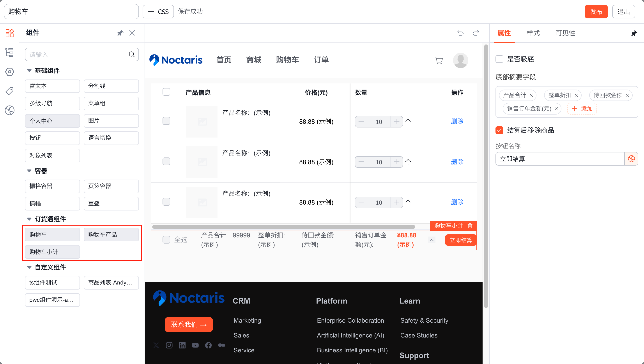The height and width of the screenshot is (364, 644).
Task: Click 添加 to add summary field
Action: point(582,109)
